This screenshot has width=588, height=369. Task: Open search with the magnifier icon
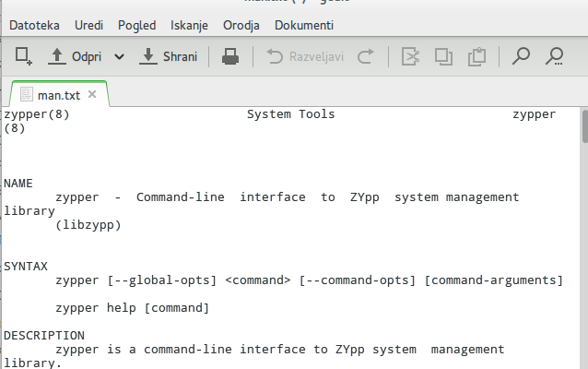[x=521, y=56]
